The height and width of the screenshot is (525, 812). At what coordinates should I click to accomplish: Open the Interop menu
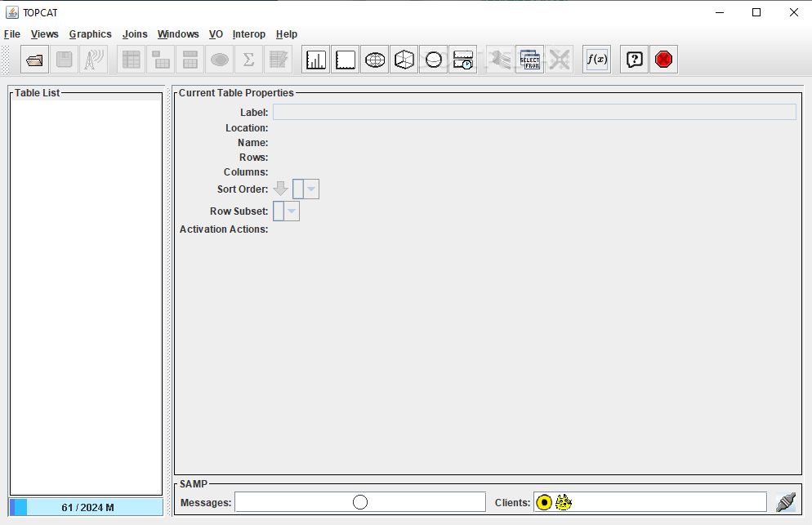coord(248,34)
